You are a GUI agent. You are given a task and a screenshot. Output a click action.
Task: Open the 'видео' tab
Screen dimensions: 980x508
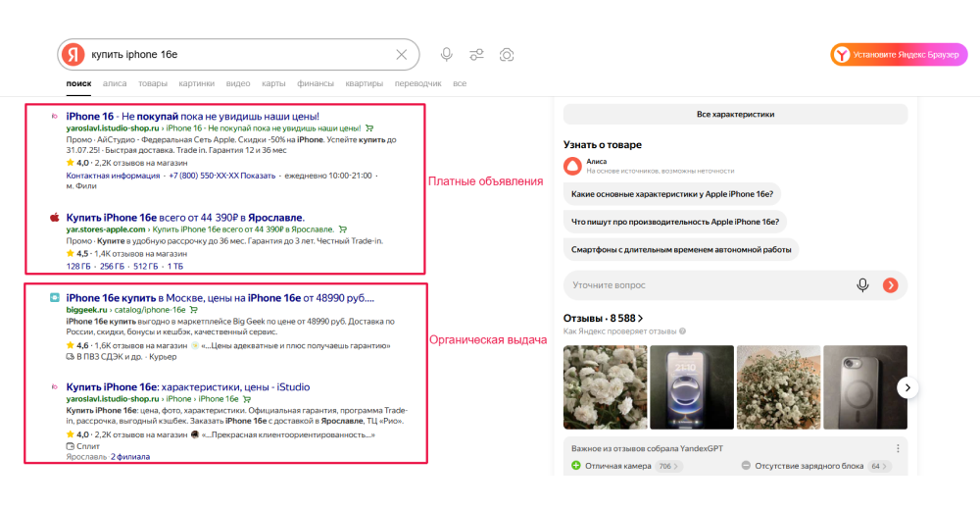point(238,83)
